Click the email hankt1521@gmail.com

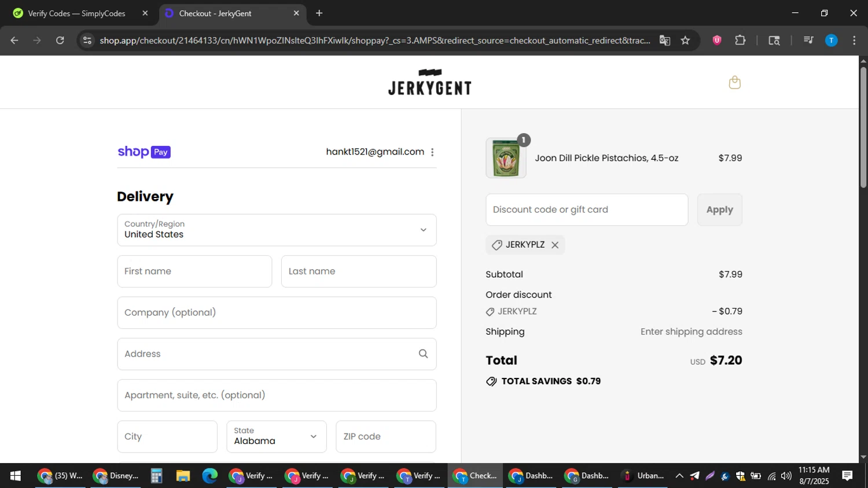coord(375,152)
